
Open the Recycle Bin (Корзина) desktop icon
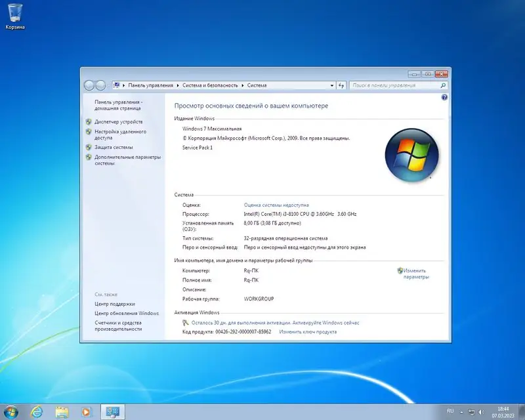(x=15, y=16)
